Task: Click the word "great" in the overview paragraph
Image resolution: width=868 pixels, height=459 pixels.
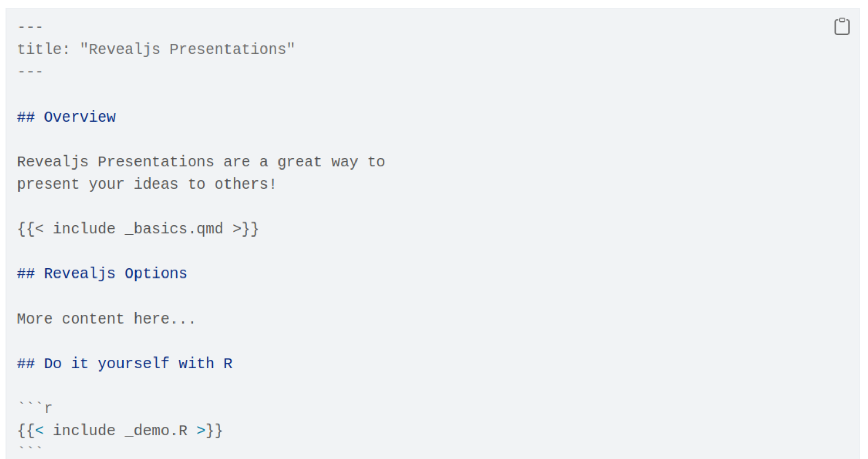Action: click(299, 162)
